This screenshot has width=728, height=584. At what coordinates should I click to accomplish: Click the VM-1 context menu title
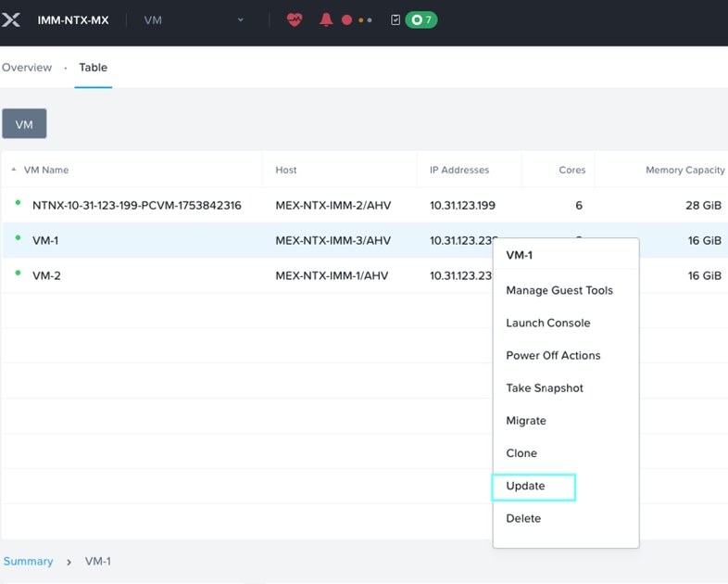(x=519, y=255)
